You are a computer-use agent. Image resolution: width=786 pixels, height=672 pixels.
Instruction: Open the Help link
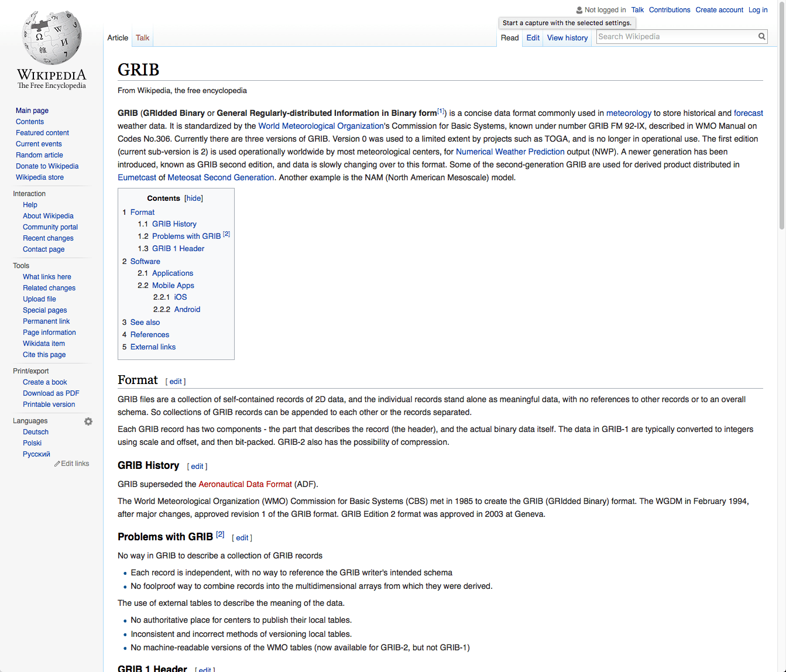point(30,205)
